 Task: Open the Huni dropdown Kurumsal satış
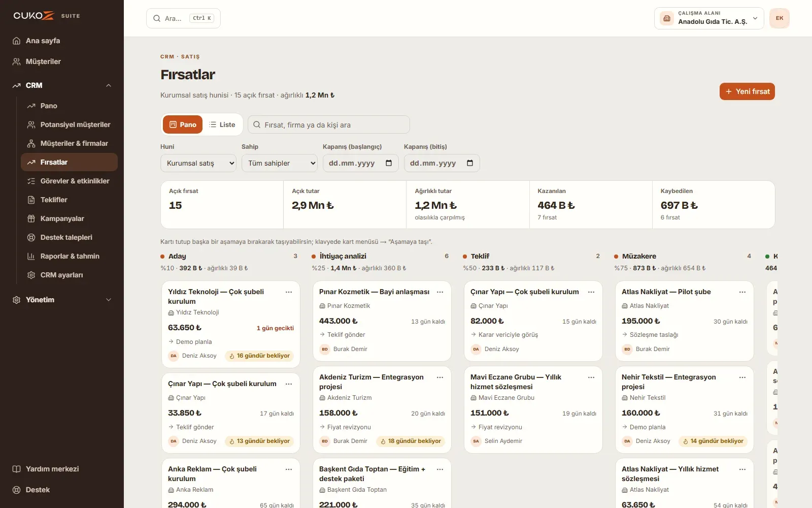[x=198, y=163]
